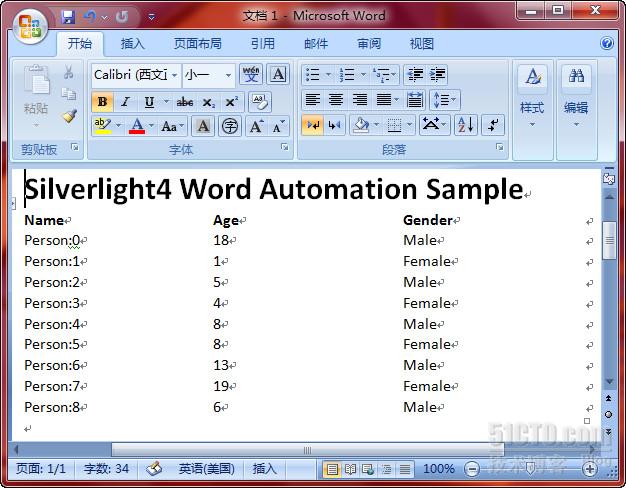The width and height of the screenshot is (626, 488).
Task: Click the Character Border icon
Action: tap(278, 74)
